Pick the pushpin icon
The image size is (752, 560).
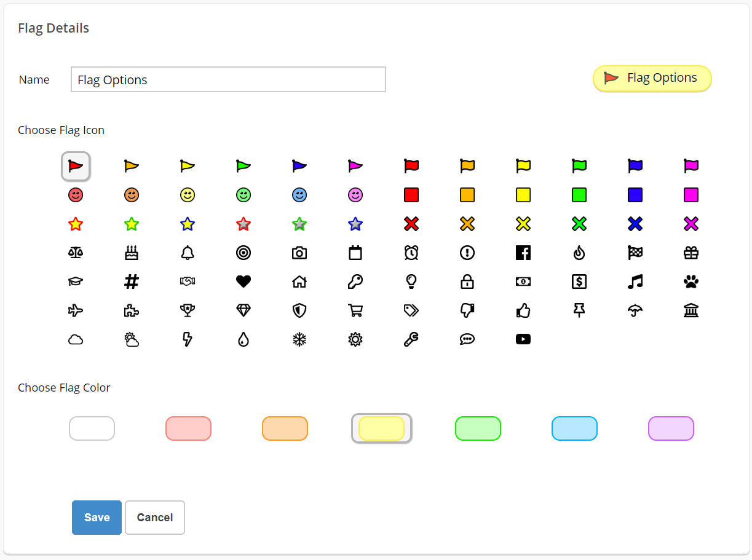pyautogui.click(x=579, y=310)
